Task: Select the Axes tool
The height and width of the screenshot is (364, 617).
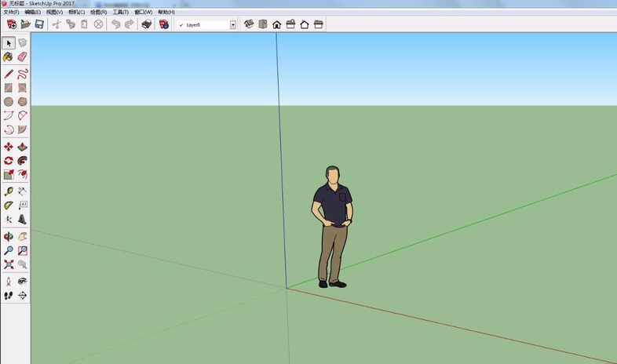Action: coord(9,220)
